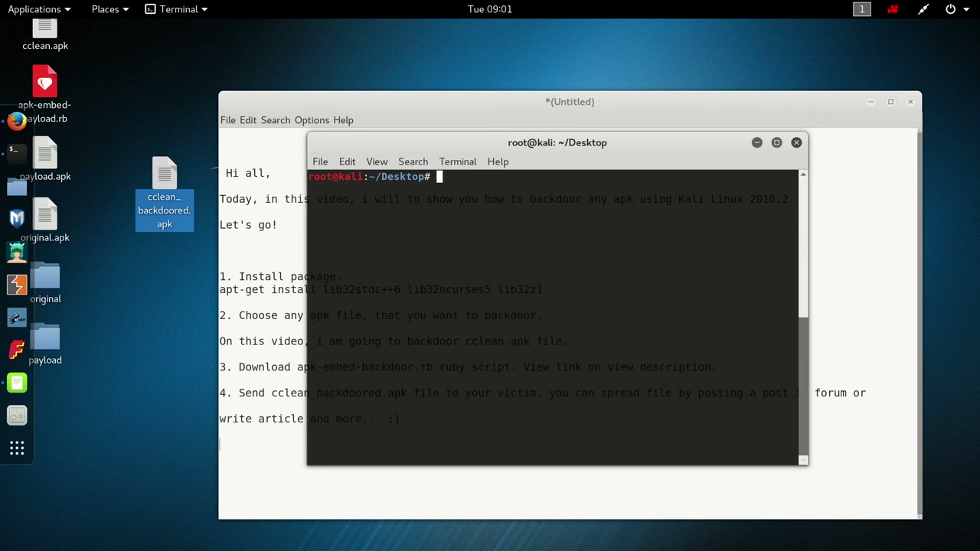980x551 pixels.
Task: Open the File menu in terminal window
Action: tap(320, 161)
